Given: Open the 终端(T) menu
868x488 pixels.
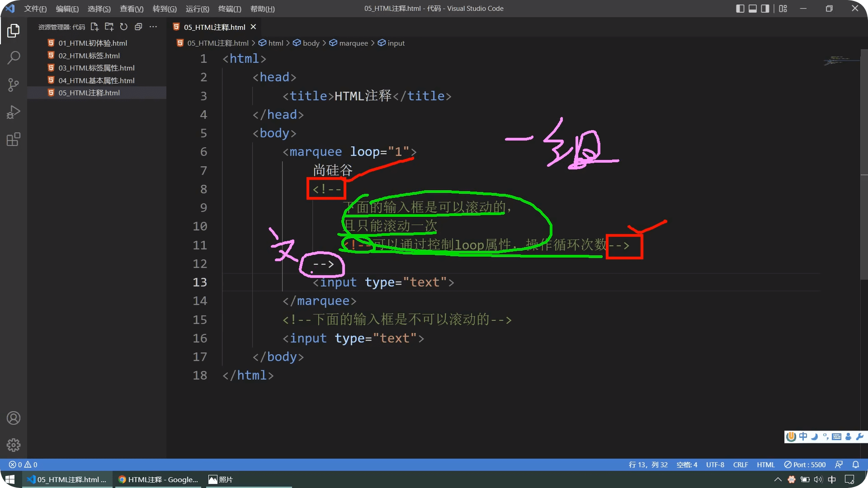Looking at the screenshot, I should 230,9.
